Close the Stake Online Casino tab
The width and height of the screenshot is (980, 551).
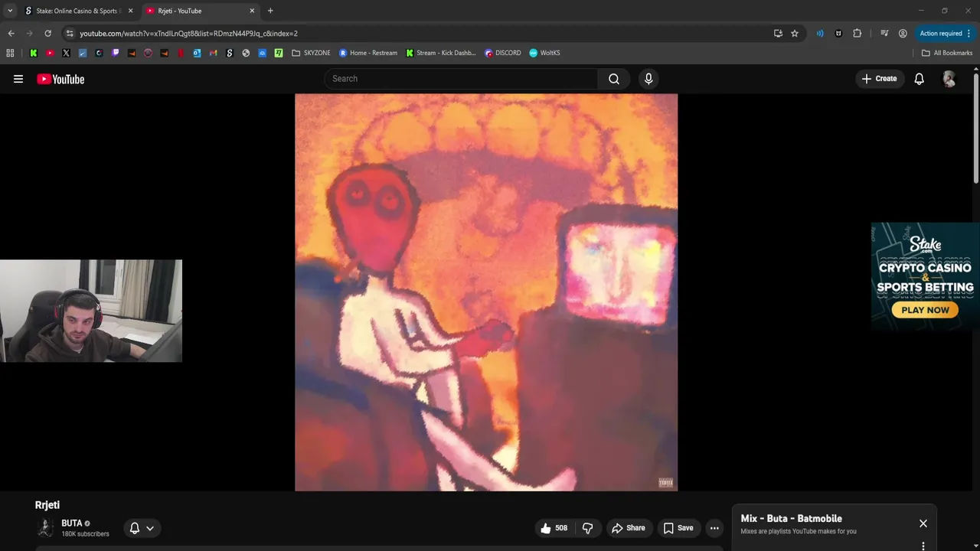[x=130, y=11]
